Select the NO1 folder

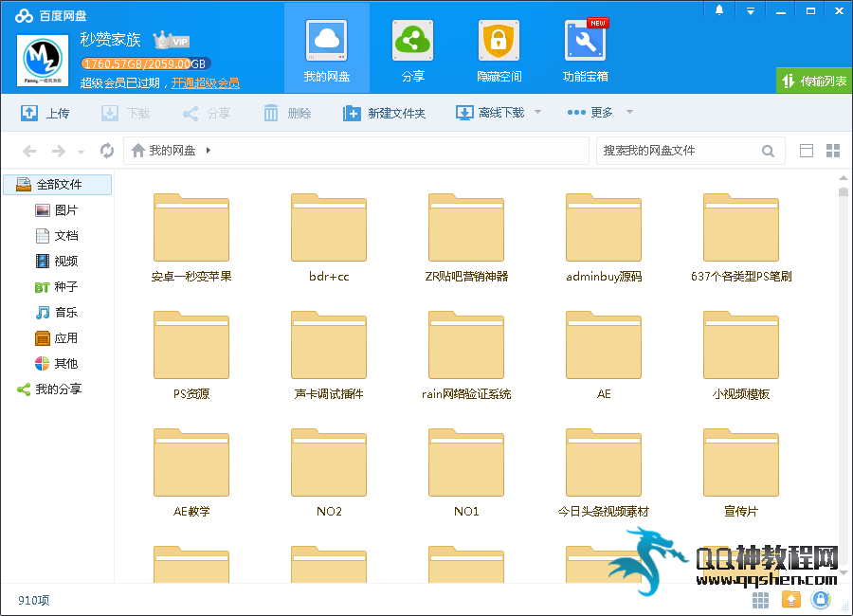(466, 473)
